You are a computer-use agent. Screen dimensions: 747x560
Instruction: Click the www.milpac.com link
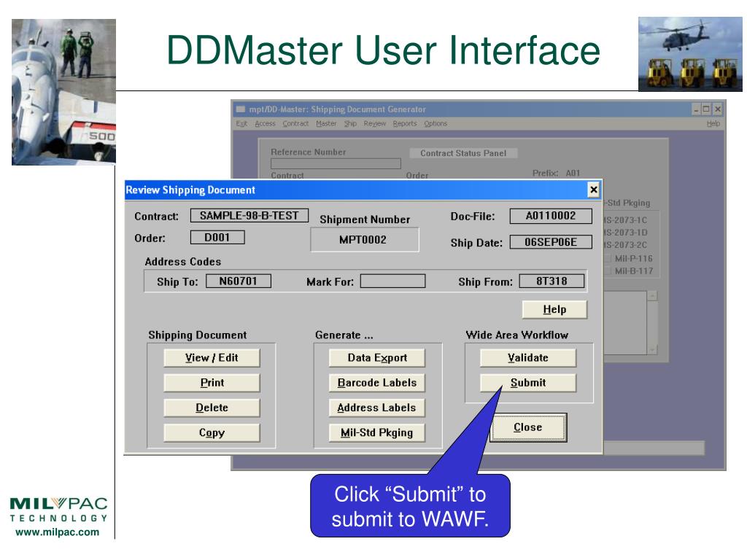pyautogui.click(x=57, y=532)
